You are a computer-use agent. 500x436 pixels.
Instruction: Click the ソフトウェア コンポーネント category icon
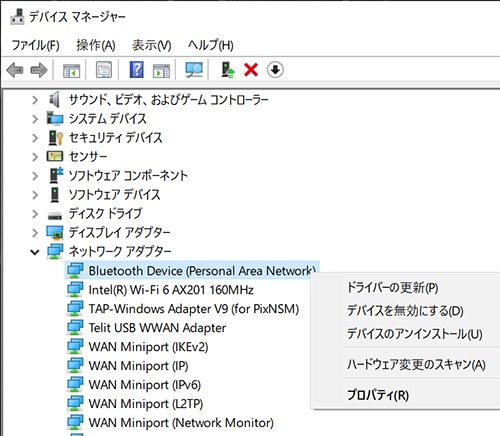click(x=56, y=175)
